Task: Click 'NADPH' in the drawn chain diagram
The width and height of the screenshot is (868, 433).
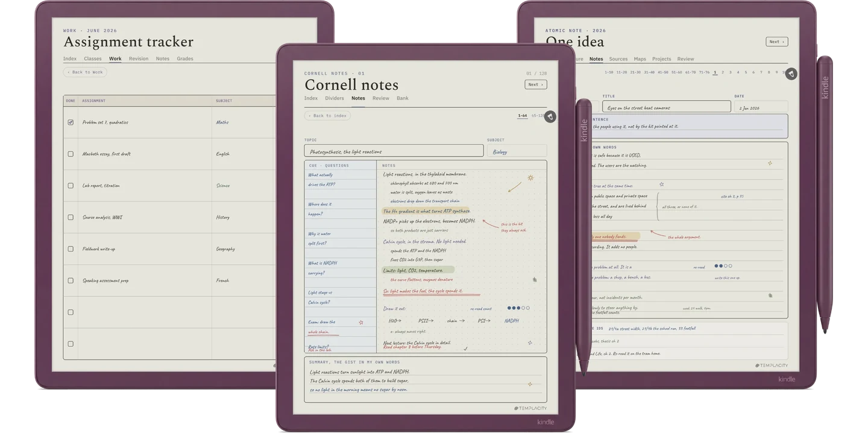Action: [x=512, y=321]
